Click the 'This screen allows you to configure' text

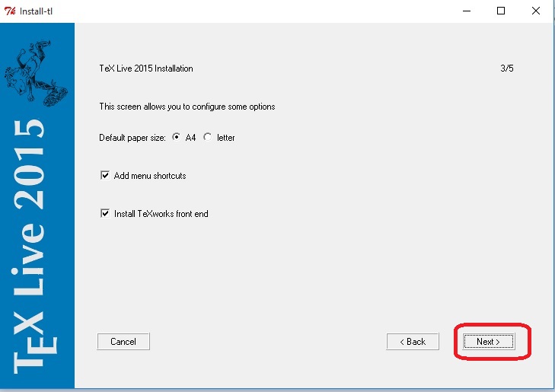(187, 107)
